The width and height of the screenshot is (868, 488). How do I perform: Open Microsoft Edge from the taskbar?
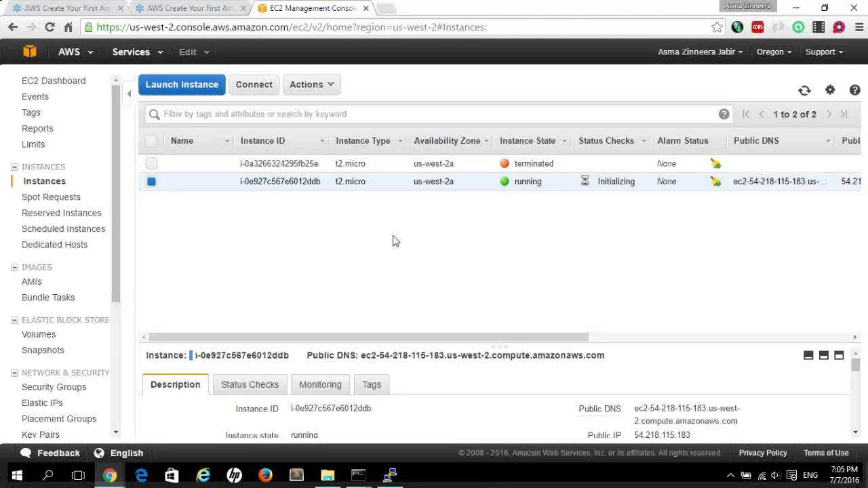pos(141,475)
